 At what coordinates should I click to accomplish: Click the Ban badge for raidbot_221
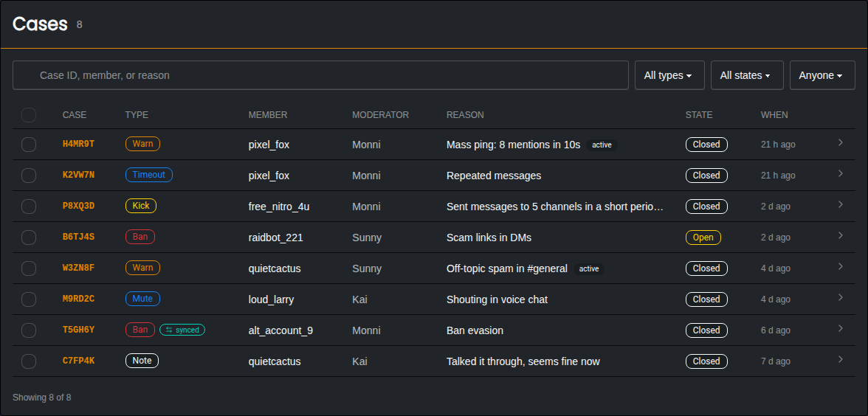click(x=140, y=237)
